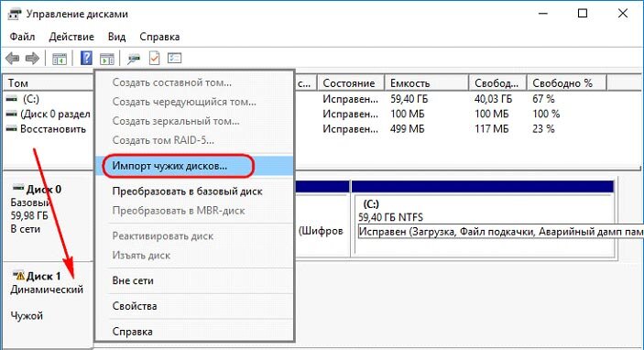Click the 59,40 ГБ capacity cell
Image resolution: width=644 pixels, height=350 pixels.
409,99
